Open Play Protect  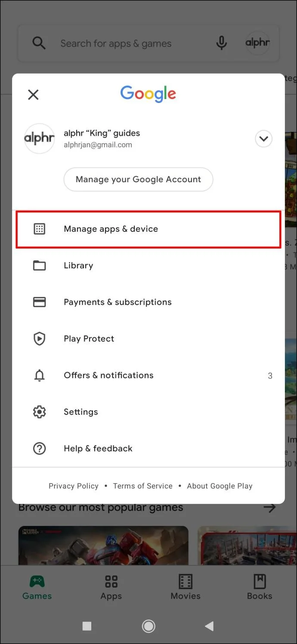(x=148, y=339)
